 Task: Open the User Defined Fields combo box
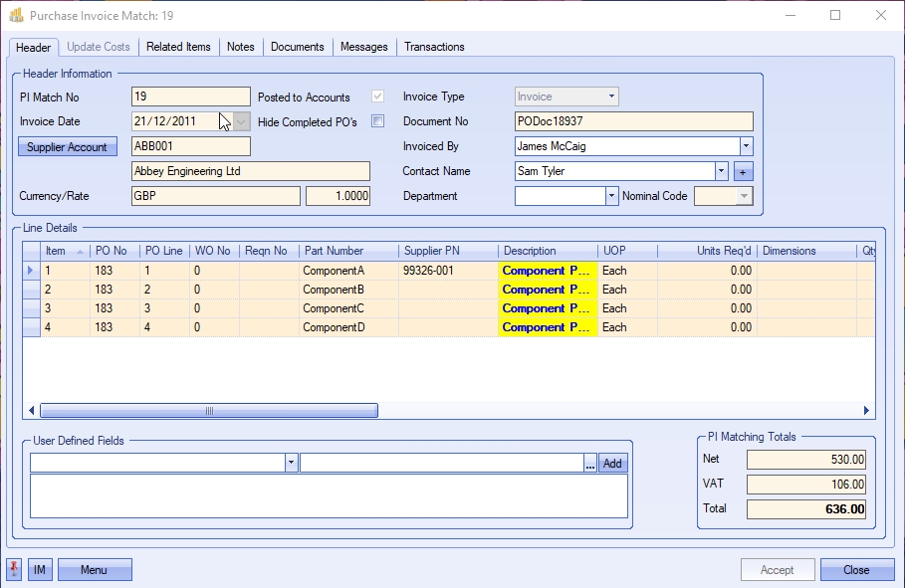point(291,463)
